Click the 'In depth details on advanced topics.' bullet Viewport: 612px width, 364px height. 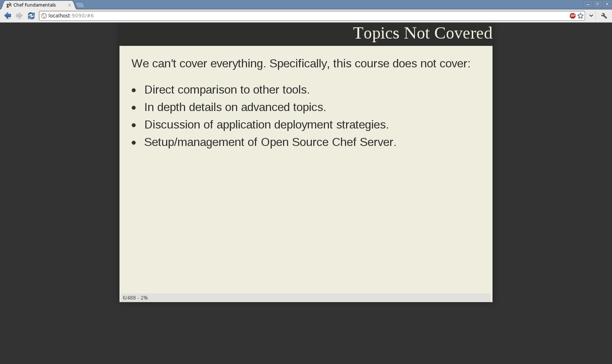tap(235, 107)
